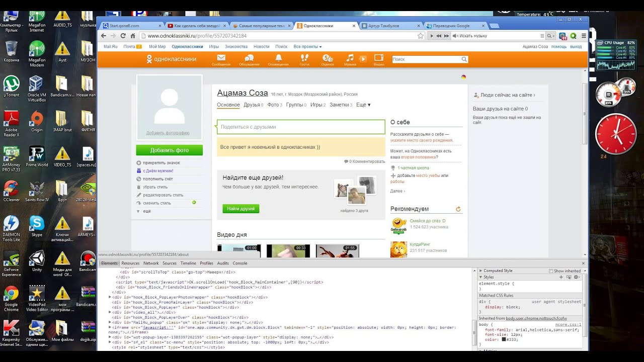The width and height of the screenshot is (644, 362).
Task: Open the Друзья profile tab
Action: point(253,105)
